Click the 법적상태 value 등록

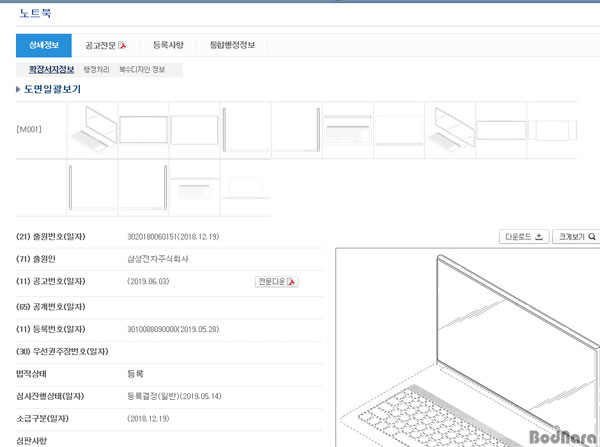135,374
